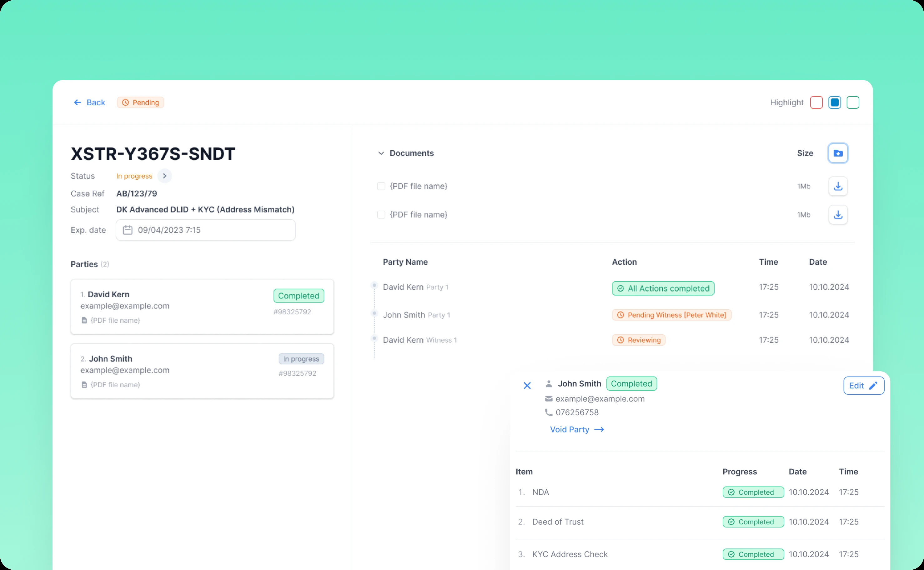Click the back arrow icon

click(77, 102)
